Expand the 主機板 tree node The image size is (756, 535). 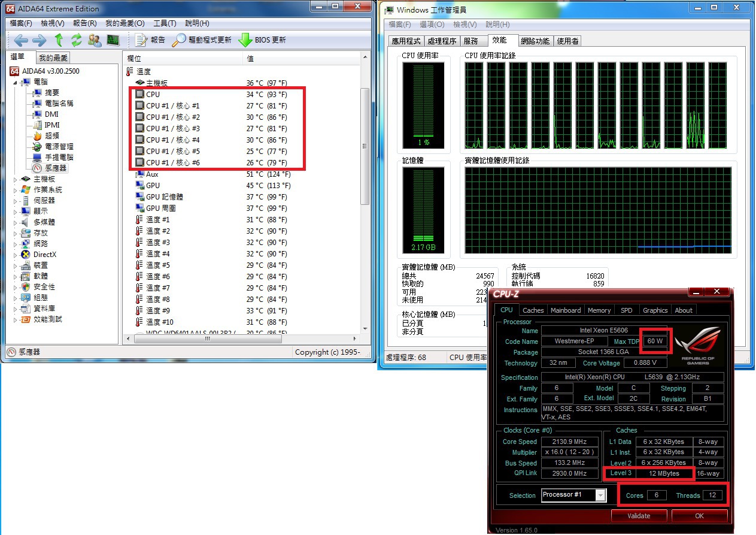(16, 179)
